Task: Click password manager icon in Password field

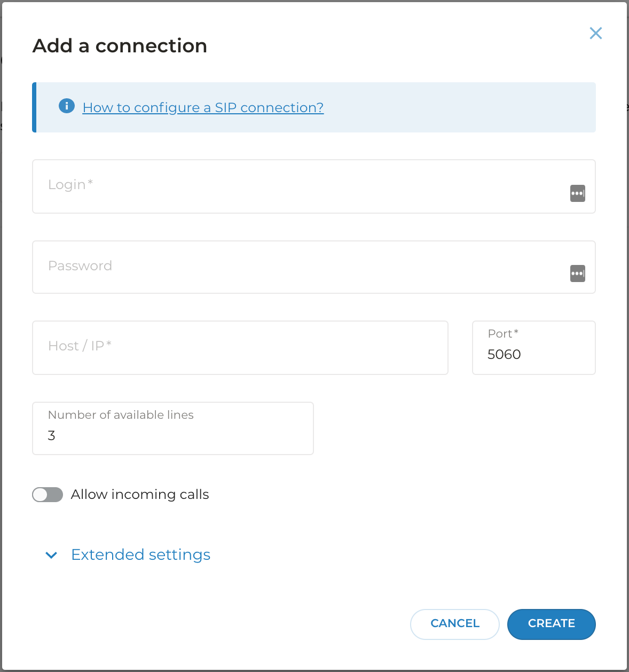Action: tap(577, 274)
